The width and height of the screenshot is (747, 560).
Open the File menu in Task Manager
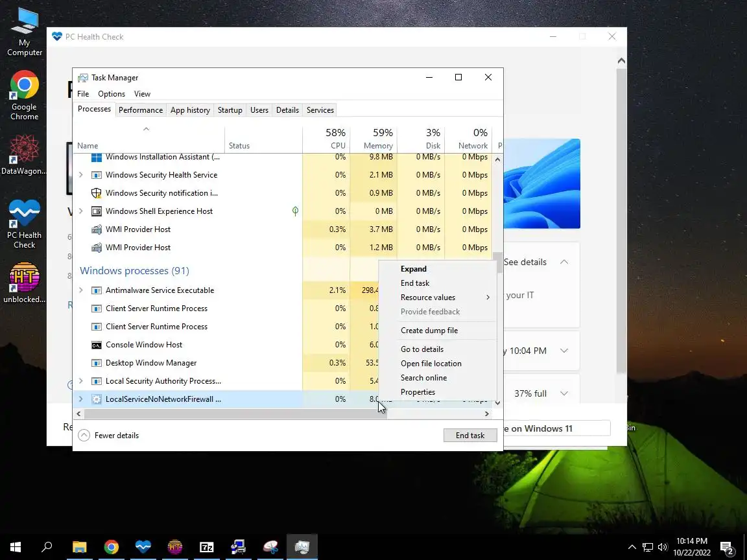(x=83, y=94)
